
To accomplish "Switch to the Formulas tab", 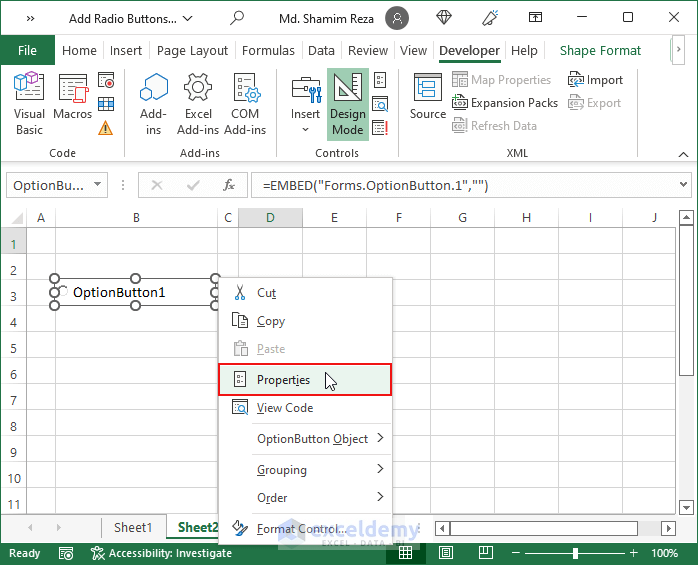I will [x=268, y=50].
